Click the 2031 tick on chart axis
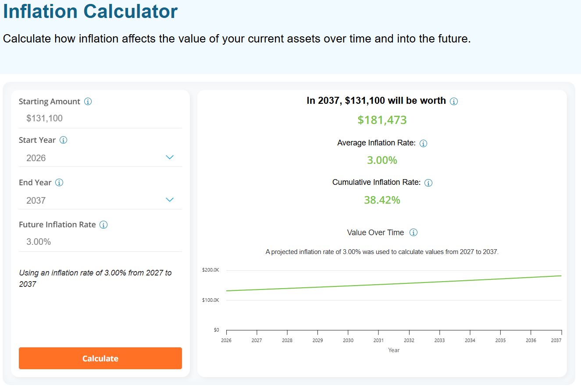This screenshot has height=392, width=581. [378, 340]
